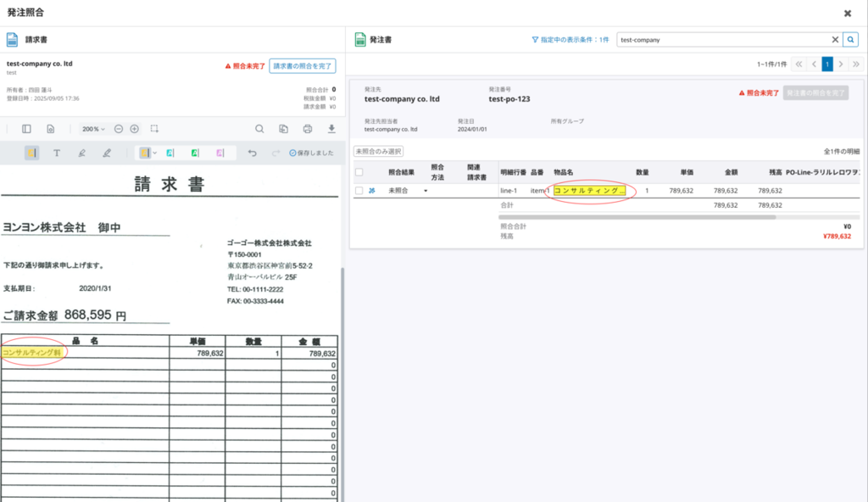Open the 未照合 result dropdown on line-1
The image size is (868, 502).
tap(426, 191)
